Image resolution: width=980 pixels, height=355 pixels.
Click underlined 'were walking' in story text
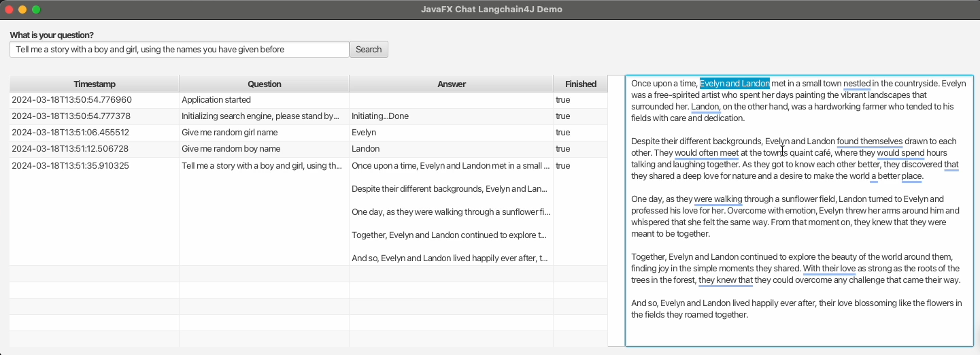[718, 199]
